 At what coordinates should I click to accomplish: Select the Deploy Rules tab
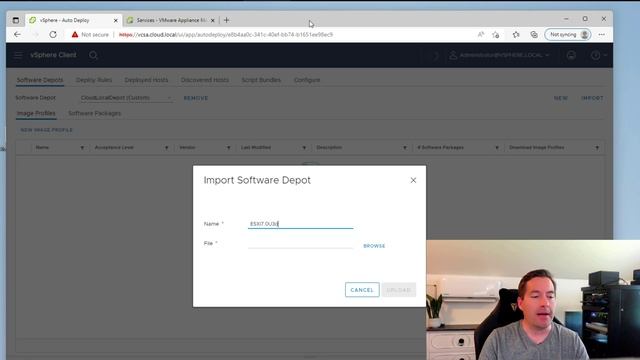coord(94,80)
